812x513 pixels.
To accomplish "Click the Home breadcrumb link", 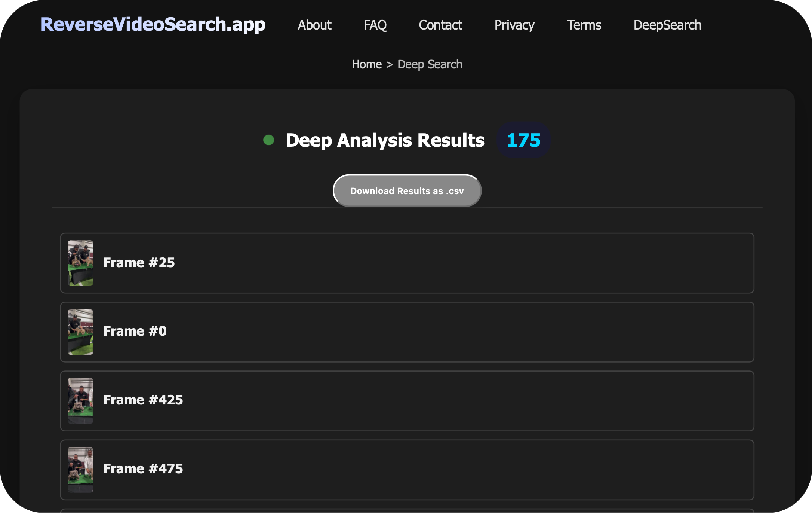I will click(x=366, y=64).
